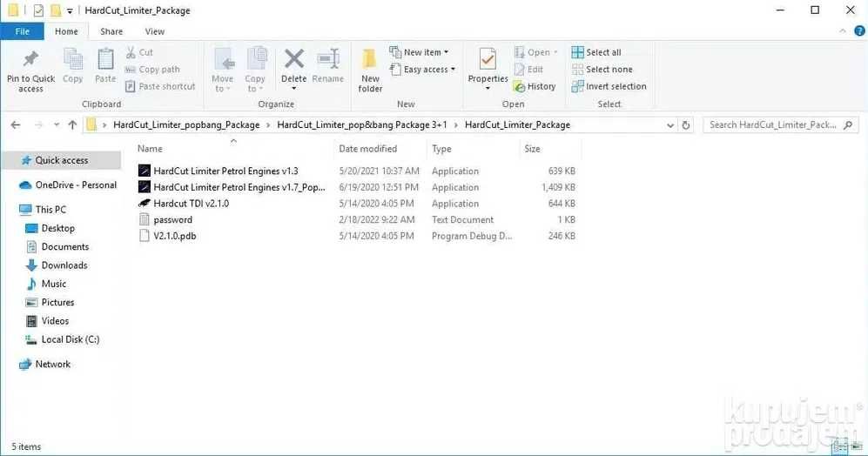
Task: Click Copy path command
Action: tap(152, 69)
